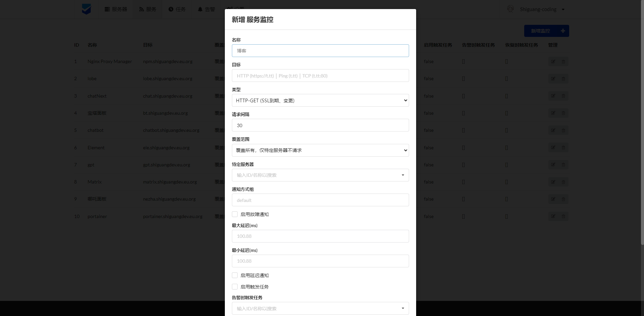Viewport: 644px width, 316px height.
Task: Tick the 启用延迟通知 checkbox
Action: click(x=235, y=275)
